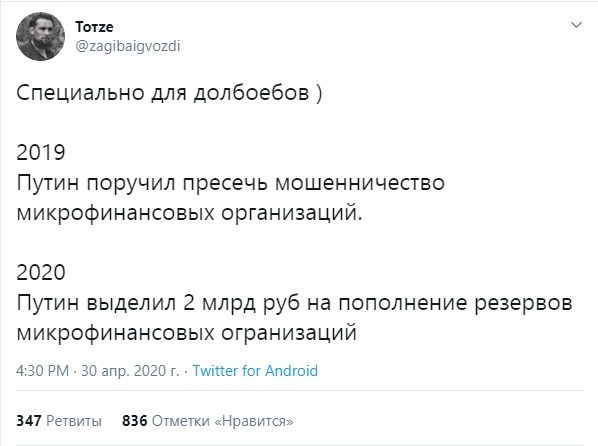Open the Twitter for Android source link

pyautogui.click(x=255, y=370)
